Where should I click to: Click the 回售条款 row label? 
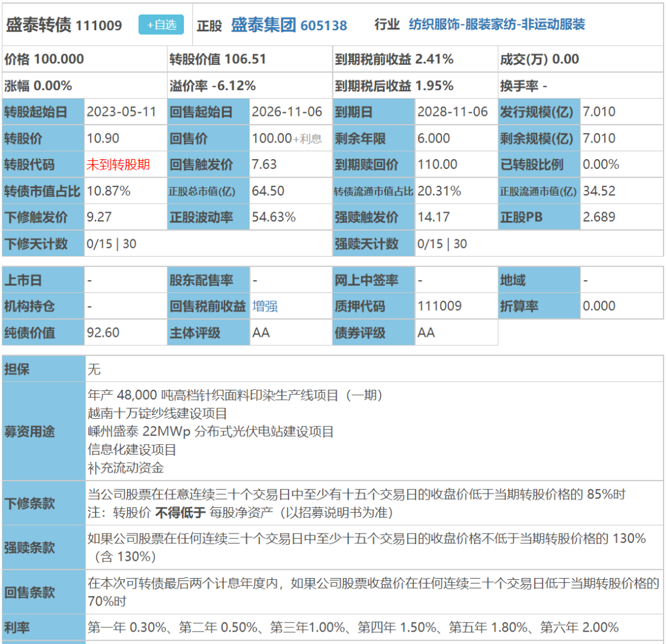point(30,592)
